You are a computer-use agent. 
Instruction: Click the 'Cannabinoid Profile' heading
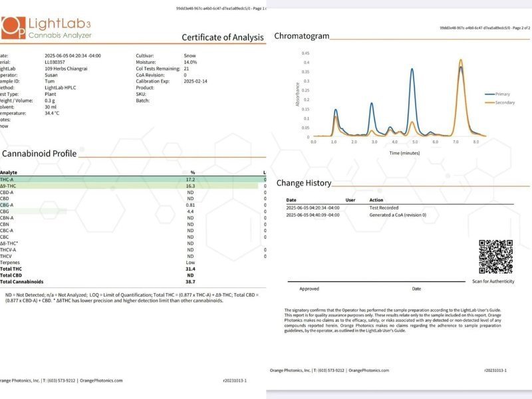[x=39, y=154]
